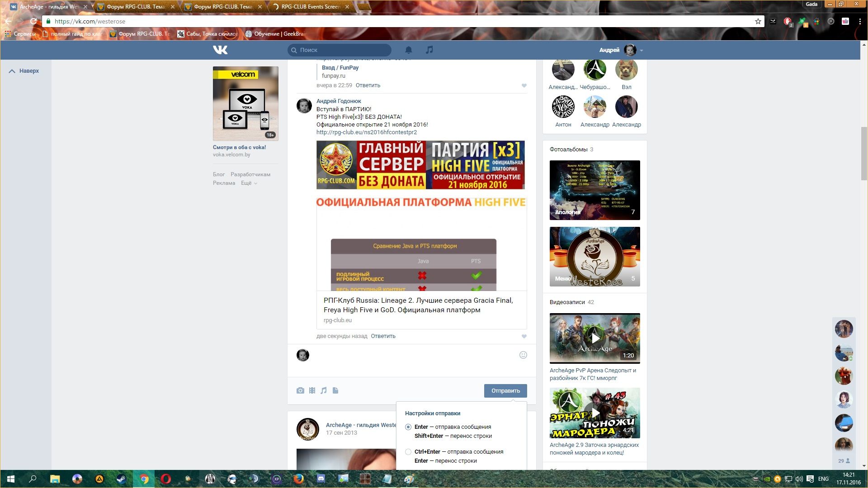Screen dimensions: 868x488
Task: Attach a video with film icon
Action: (312, 390)
